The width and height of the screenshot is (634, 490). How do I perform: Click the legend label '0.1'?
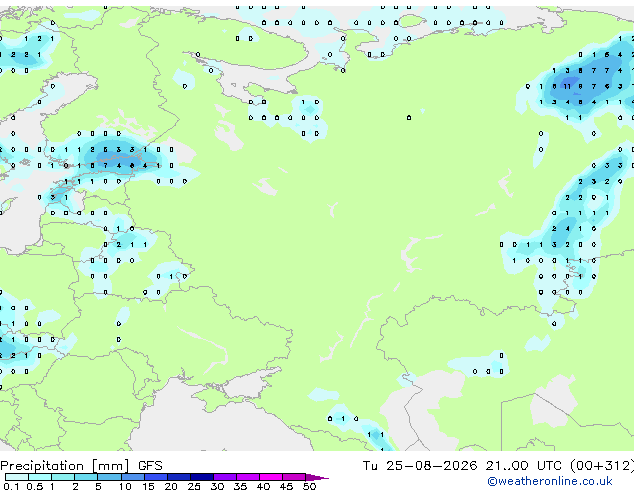11,486
